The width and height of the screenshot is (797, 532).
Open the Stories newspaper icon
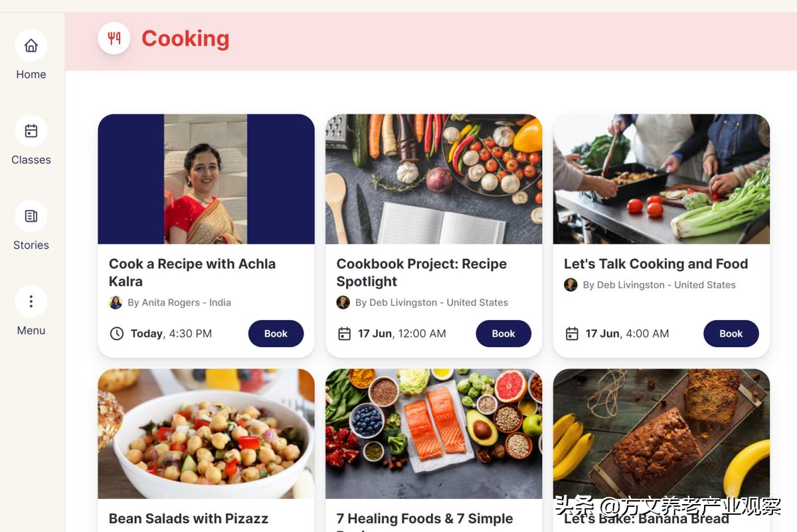31,217
